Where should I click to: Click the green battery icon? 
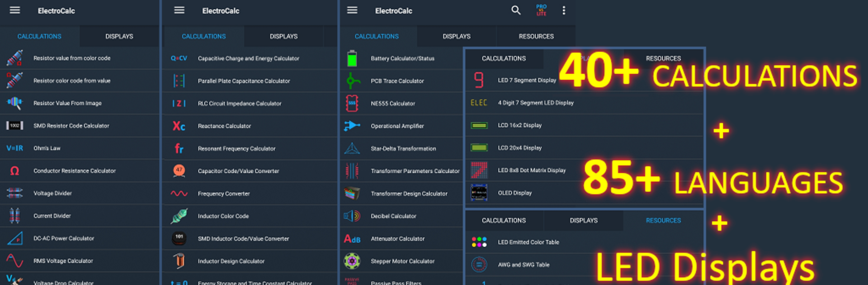click(x=352, y=58)
